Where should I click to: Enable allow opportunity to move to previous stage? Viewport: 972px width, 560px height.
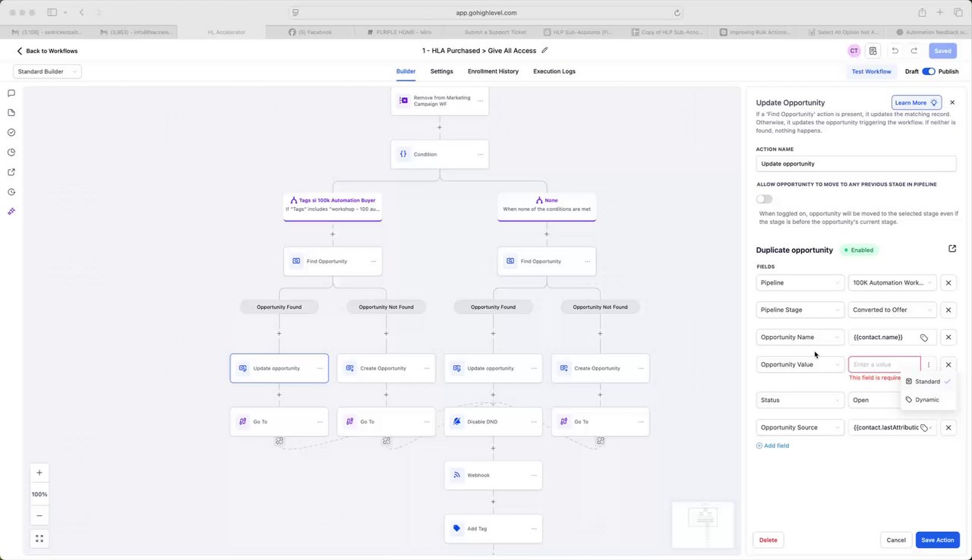click(765, 199)
